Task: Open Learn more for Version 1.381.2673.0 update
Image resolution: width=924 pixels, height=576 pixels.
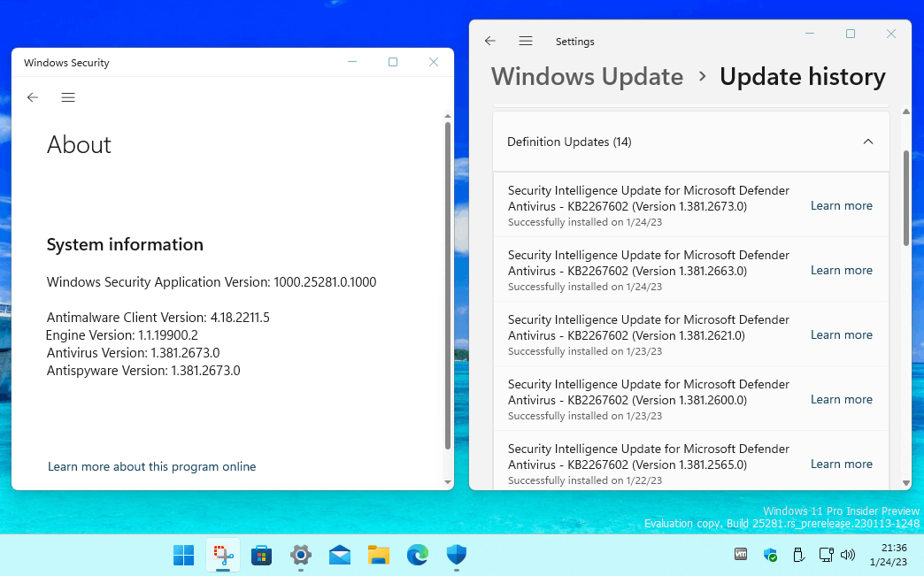Action: (841, 205)
